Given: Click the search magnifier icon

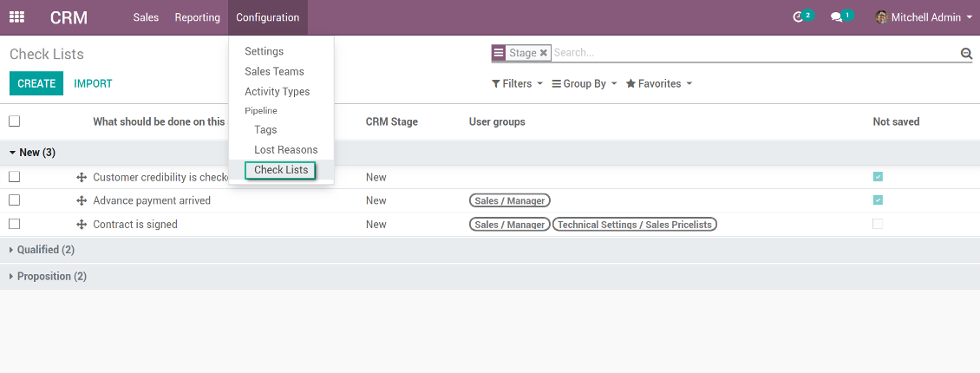Looking at the screenshot, I should 966,54.
